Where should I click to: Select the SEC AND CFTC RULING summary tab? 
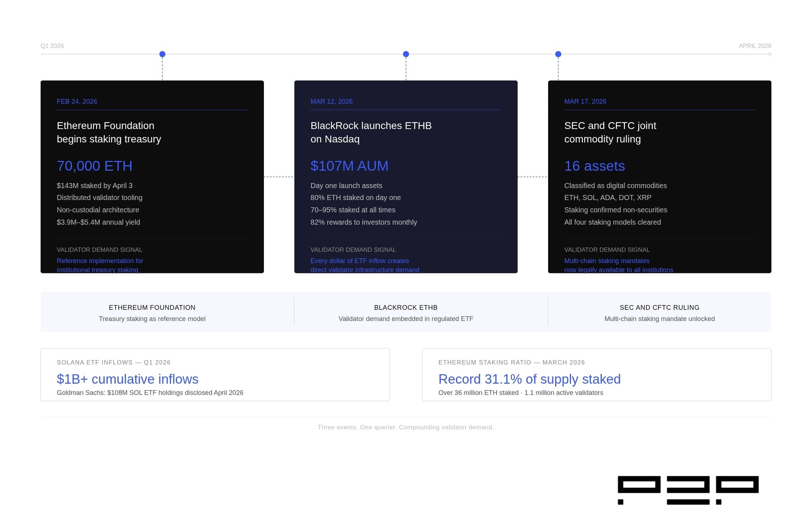coord(659,312)
